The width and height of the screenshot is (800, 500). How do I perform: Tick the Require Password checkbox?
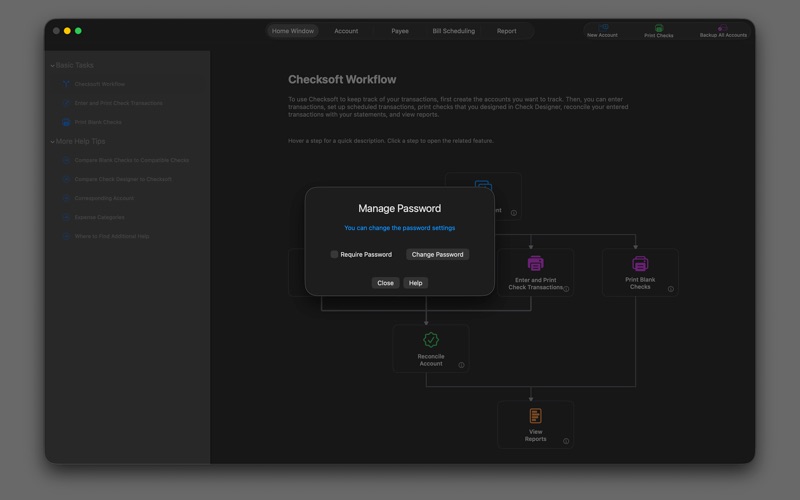(334, 254)
